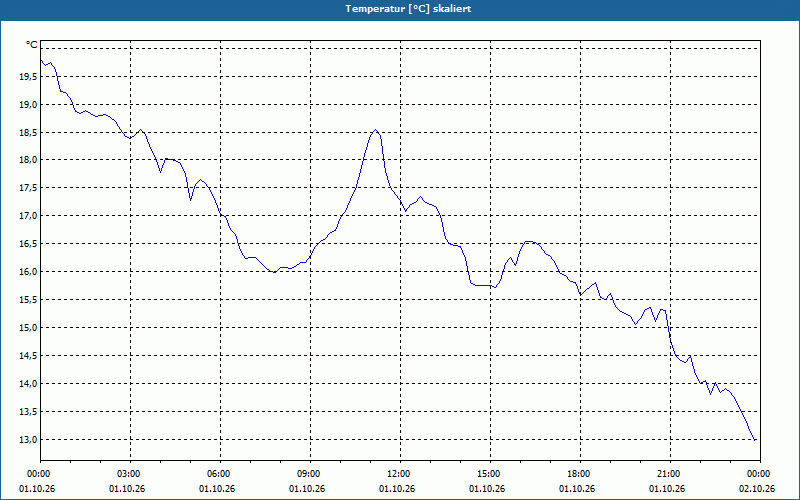The height and width of the screenshot is (500, 800).
Task: Select the 03:00 time axis label
Action: tap(131, 474)
